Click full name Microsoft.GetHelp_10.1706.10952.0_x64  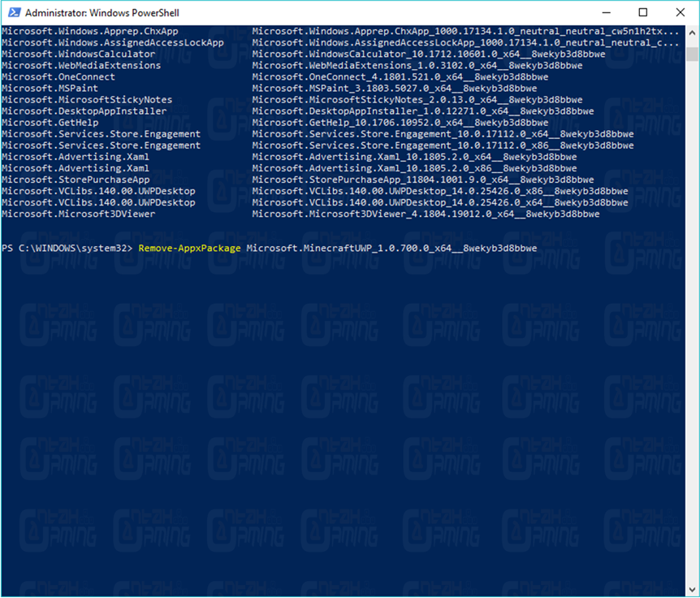pyautogui.click(x=400, y=123)
